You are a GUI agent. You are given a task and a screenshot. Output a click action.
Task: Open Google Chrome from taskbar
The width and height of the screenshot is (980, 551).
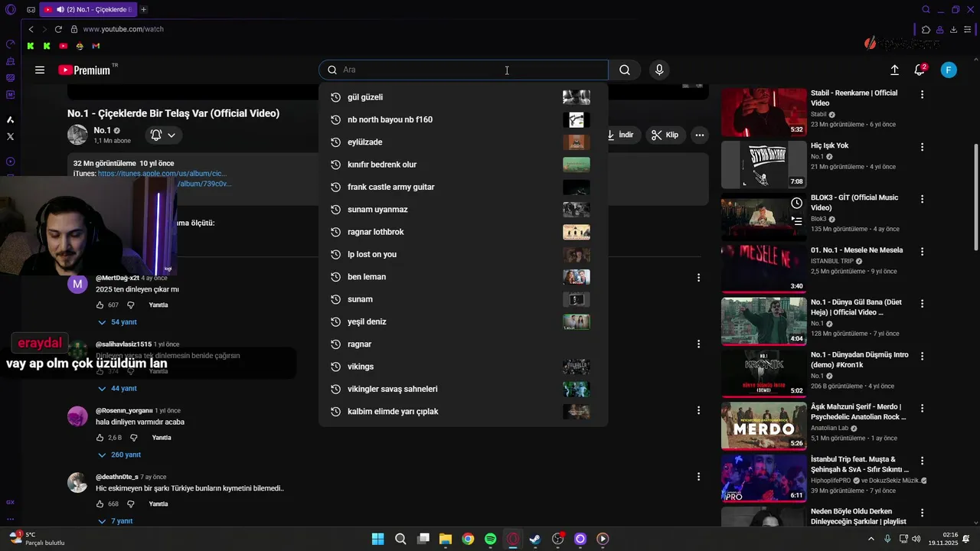click(468, 539)
